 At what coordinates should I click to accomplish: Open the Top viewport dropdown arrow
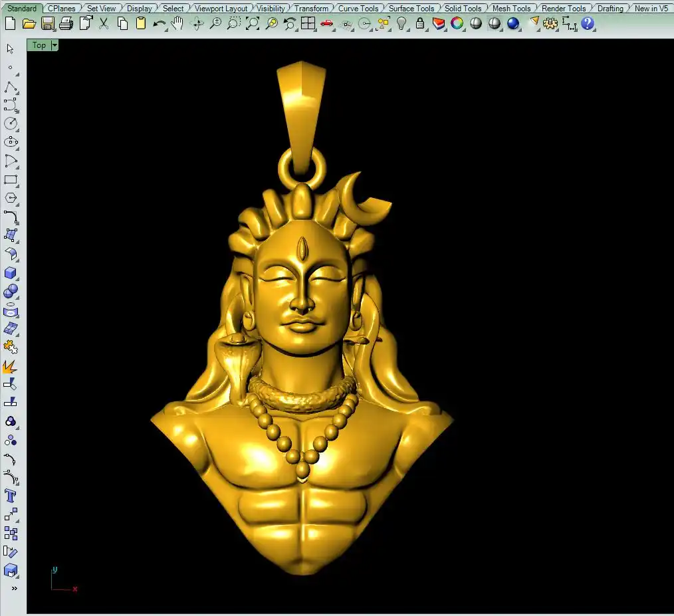click(55, 45)
